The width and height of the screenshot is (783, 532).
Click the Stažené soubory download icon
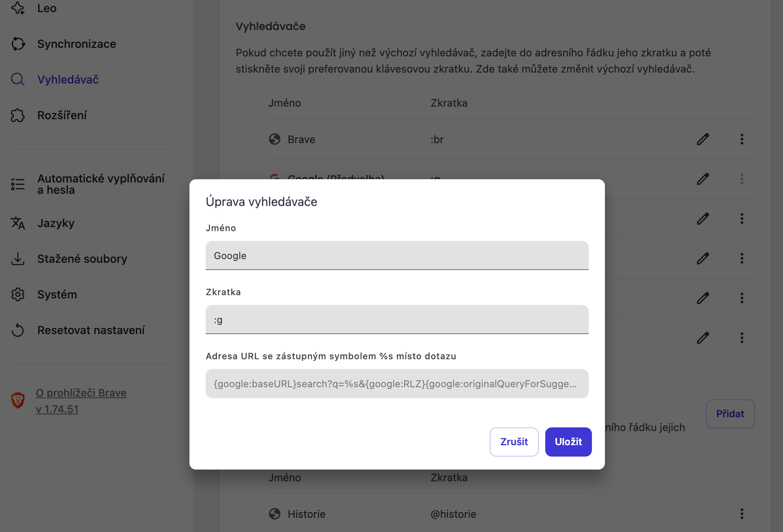coord(18,259)
